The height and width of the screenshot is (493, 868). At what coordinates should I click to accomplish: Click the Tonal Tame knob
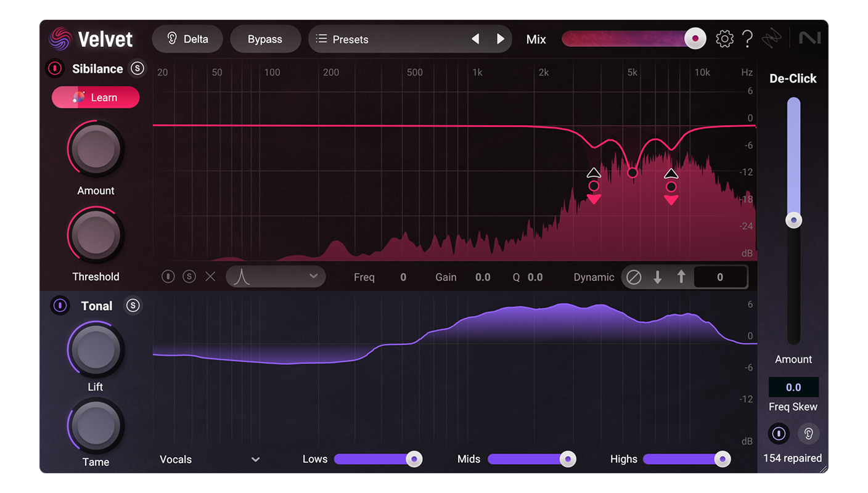(x=96, y=426)
